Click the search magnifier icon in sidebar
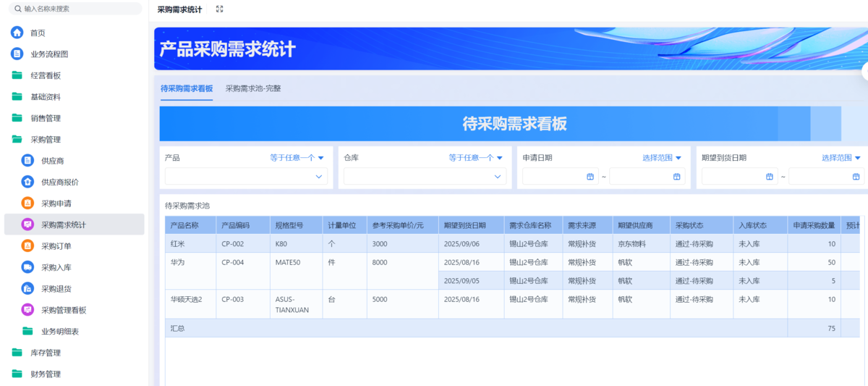The image size is (868, 386). [17, 9]
